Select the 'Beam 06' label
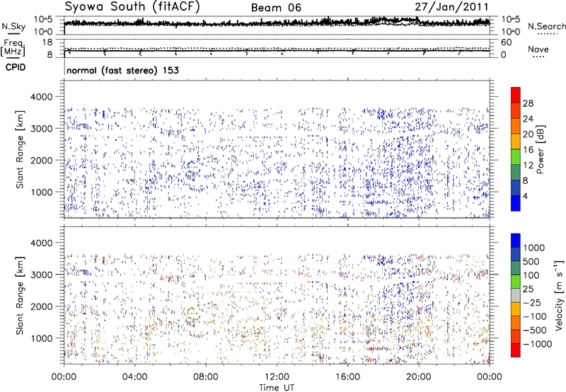The width and height of the screenshot is (566, 392). (276, 8)
